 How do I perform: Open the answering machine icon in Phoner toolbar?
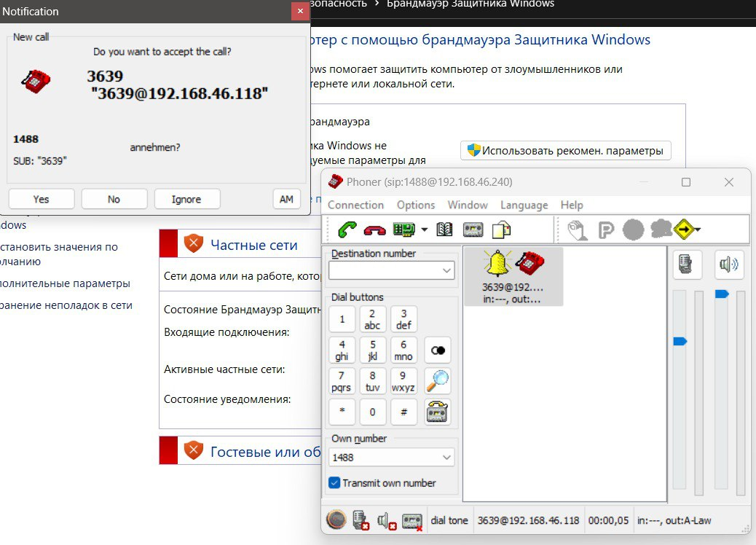click(x=473, y=230)
